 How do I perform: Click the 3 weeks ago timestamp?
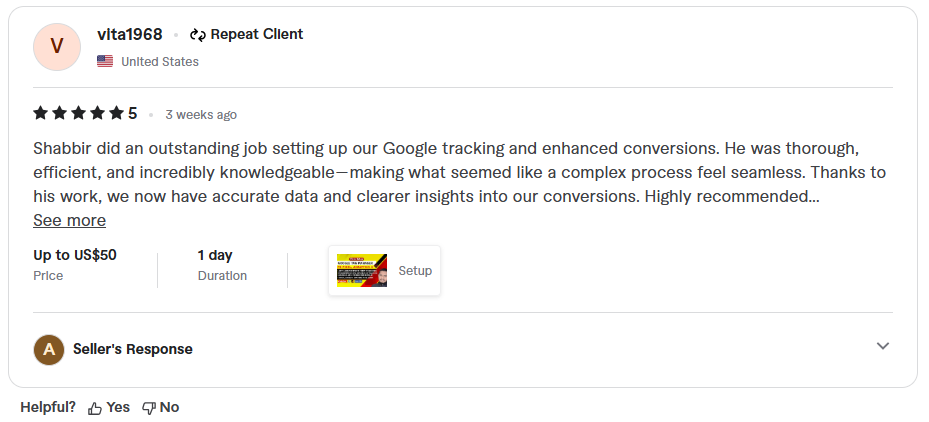click(201, 115)
